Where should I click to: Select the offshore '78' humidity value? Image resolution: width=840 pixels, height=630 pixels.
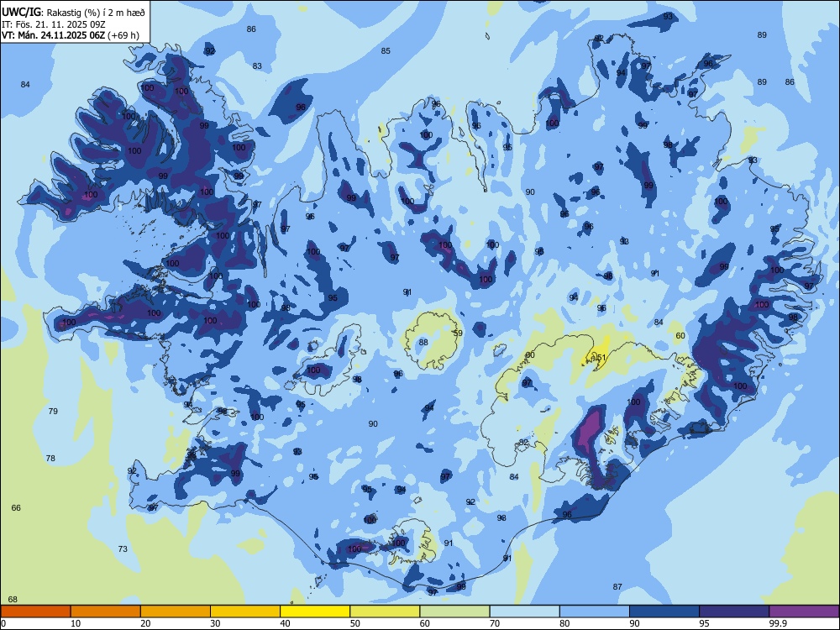click(50, 459)
